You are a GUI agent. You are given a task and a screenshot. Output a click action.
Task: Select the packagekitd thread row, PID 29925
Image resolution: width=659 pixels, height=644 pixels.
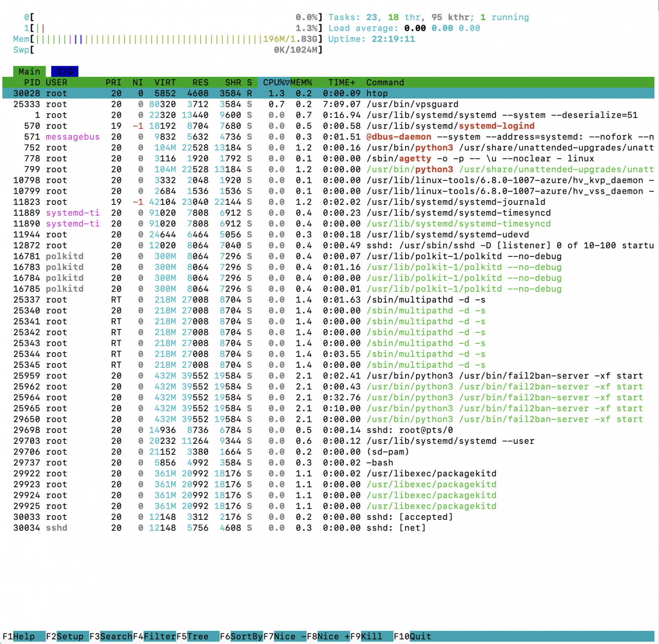point(328,506)
